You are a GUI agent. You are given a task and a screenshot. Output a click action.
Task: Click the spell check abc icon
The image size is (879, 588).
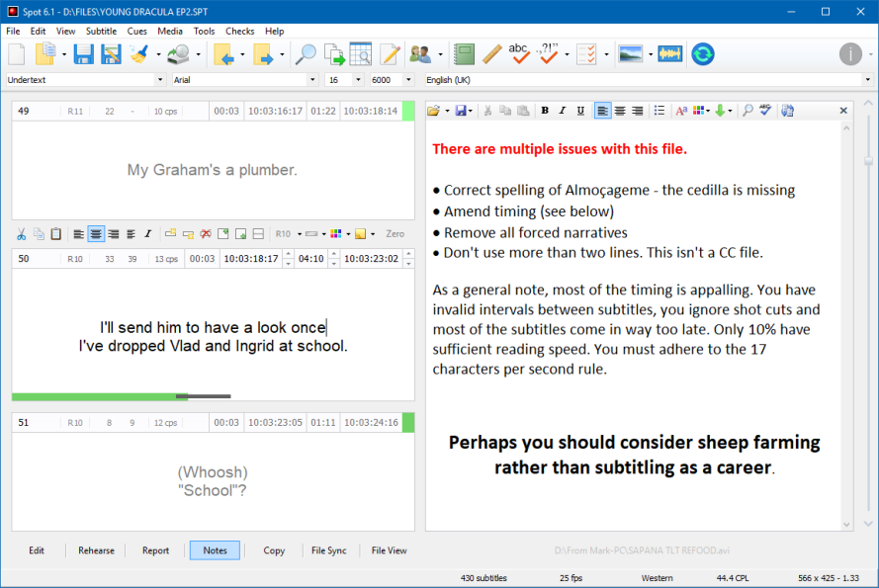point(519,53)
